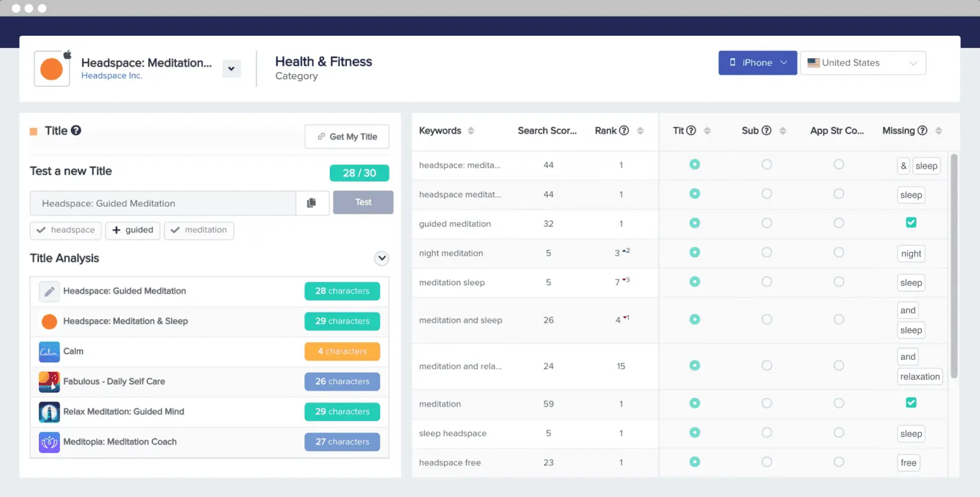Click the help icon next to Tit column

[x=691, y=131]
